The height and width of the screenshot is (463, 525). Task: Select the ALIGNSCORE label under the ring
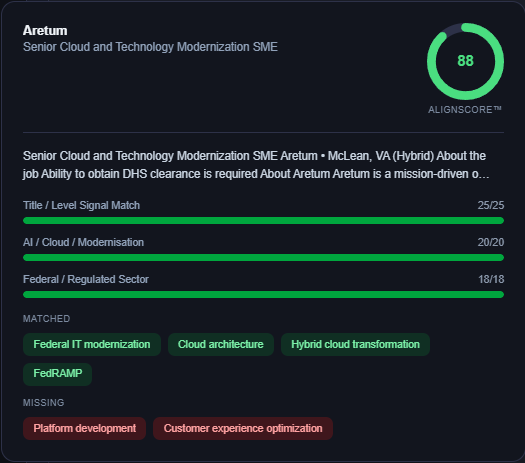(x=465, y=109)
